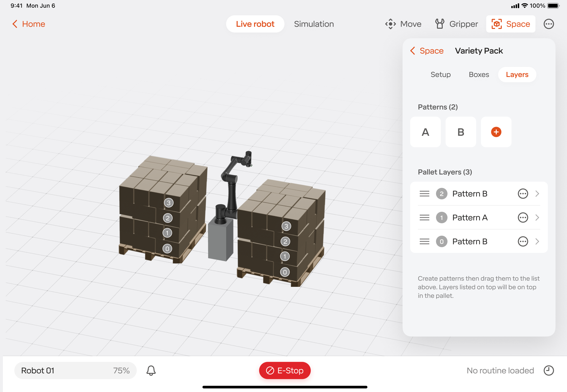
Task: Adjust Robot 01 speed 75% slider
Action: pos(75,370)
